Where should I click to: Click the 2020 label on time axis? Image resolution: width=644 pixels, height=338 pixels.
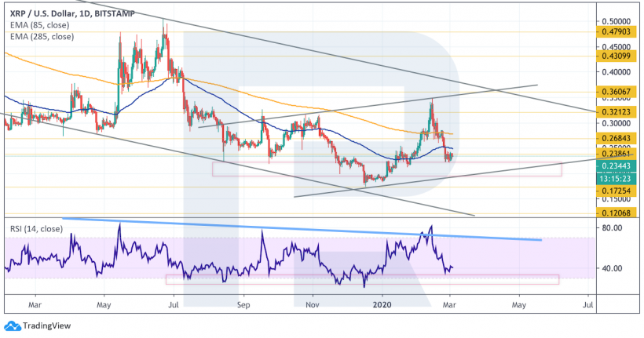(382, 305)
